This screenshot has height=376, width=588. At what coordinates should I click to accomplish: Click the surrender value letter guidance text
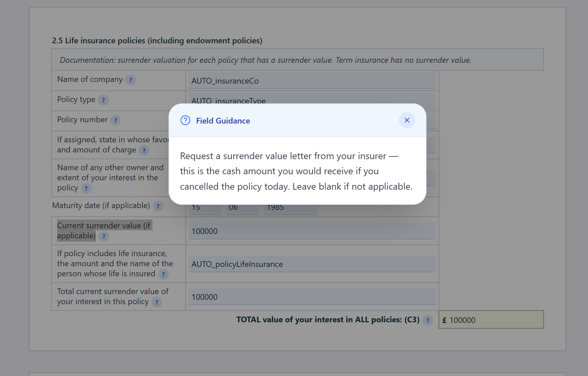tap(296, 171)
